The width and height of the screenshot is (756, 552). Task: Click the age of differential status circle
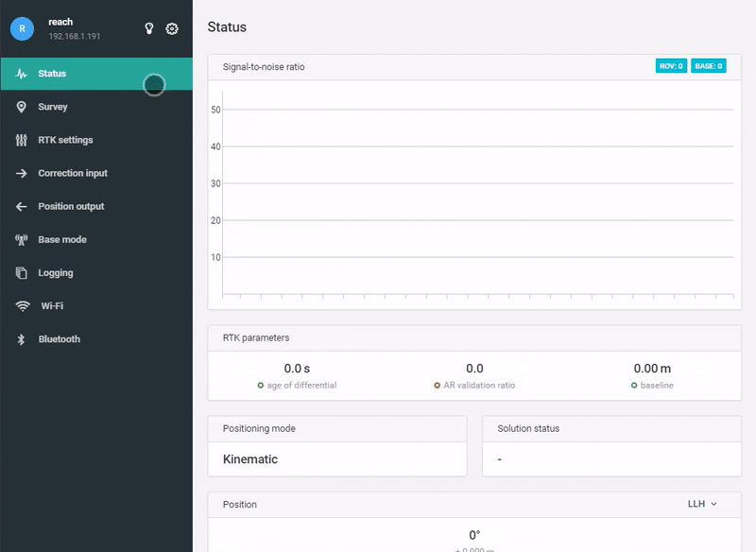click(261, 386)
